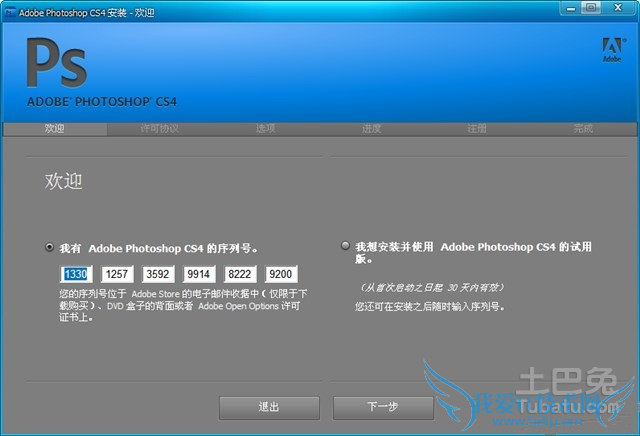Click the large Ps logo

pos(57,62)
